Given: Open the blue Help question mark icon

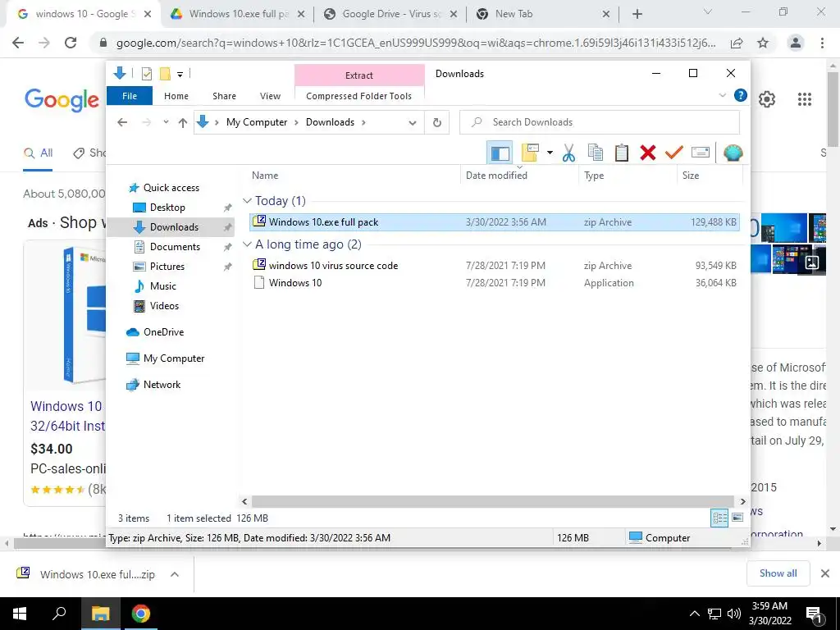Looking at the screenshot, I should (741, 95).
